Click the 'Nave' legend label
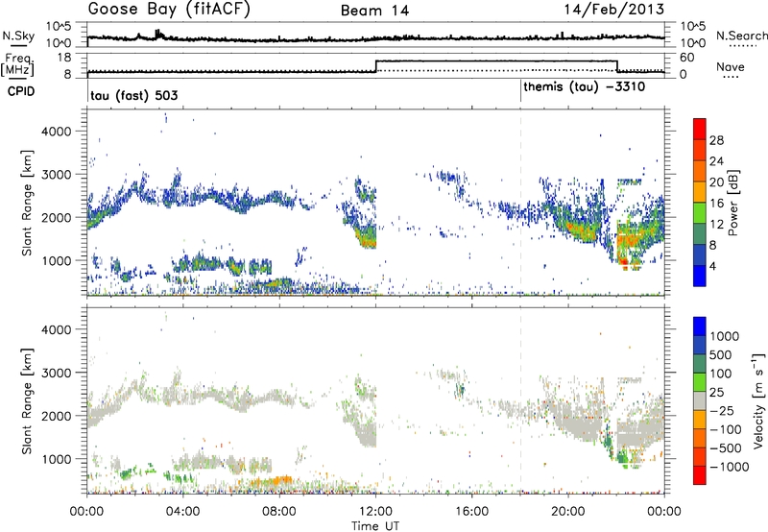Image resolution: width=768 pixels, height=532 pixels. coord(731,67)
